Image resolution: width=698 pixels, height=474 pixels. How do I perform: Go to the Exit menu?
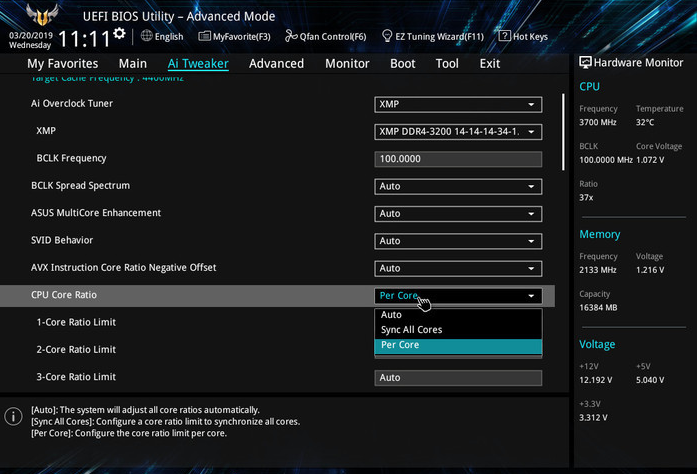click(x=490, y=63)
